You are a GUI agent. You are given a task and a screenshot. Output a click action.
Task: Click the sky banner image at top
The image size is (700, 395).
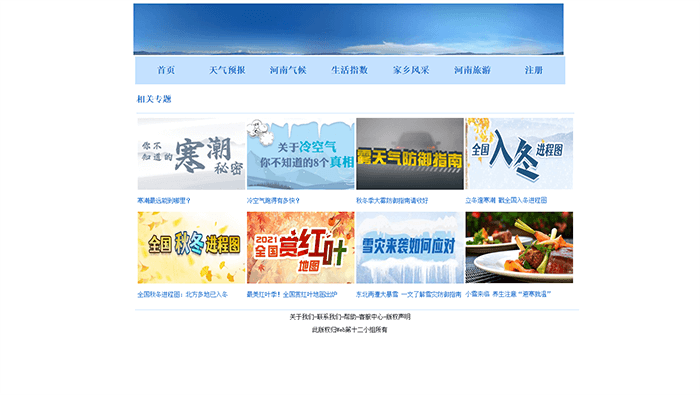point(348,29)
